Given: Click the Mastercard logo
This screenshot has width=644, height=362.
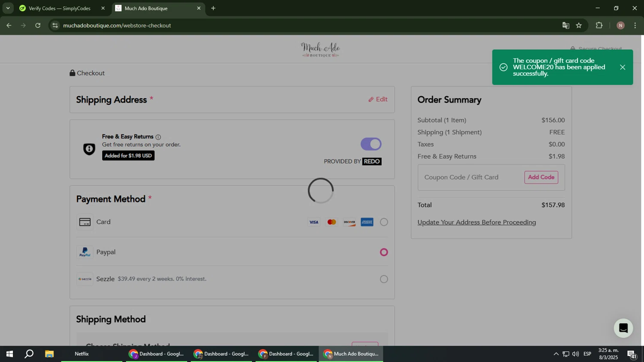Looking at the screenshot, I should click(x=331, y=222).
